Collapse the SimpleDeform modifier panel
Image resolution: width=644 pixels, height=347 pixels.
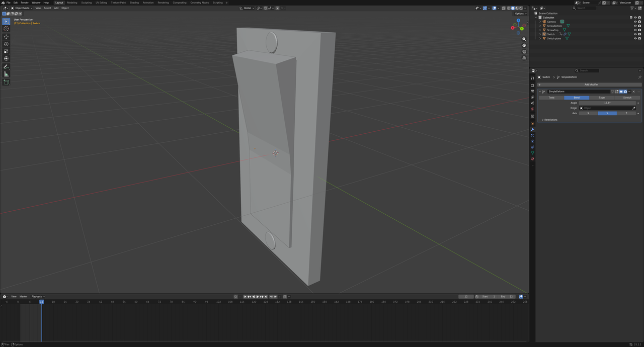[x=540, y=92]
